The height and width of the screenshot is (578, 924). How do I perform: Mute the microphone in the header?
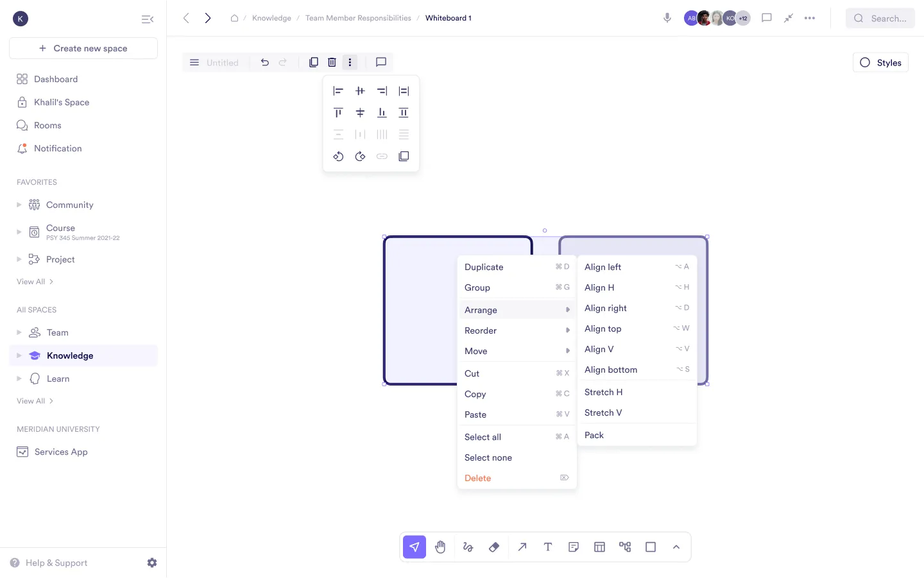click(x=667, y=18)
